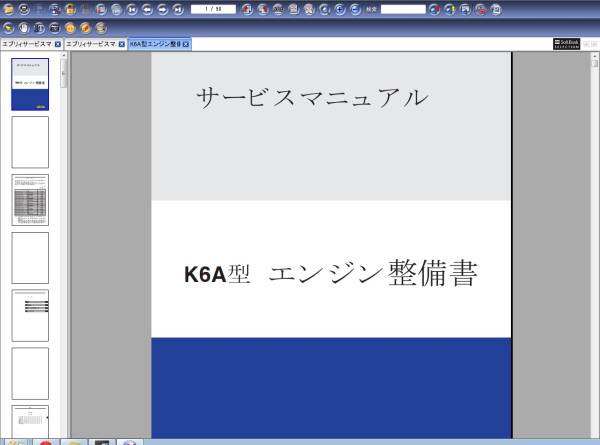600x445 pixels.
Task: Click the document vertical scrollbar thumb
Action: pos(595,64)
